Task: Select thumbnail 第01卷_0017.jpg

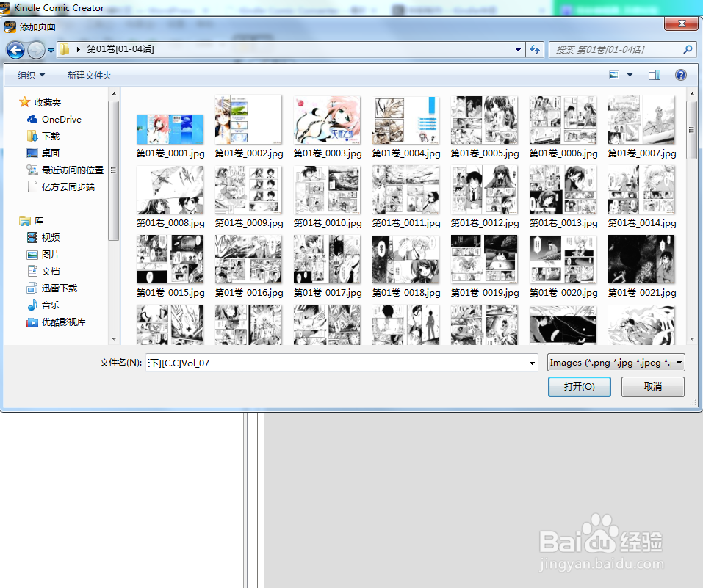Action: pos(327,259)
